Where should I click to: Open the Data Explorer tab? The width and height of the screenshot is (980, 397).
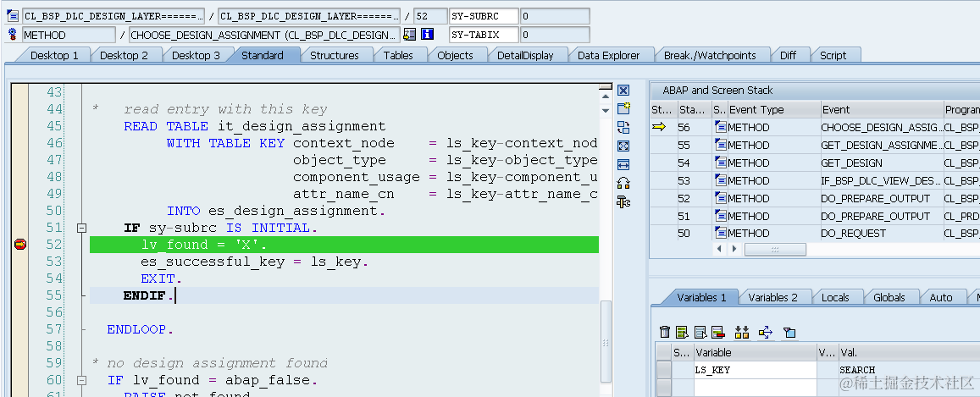(608, 55)
